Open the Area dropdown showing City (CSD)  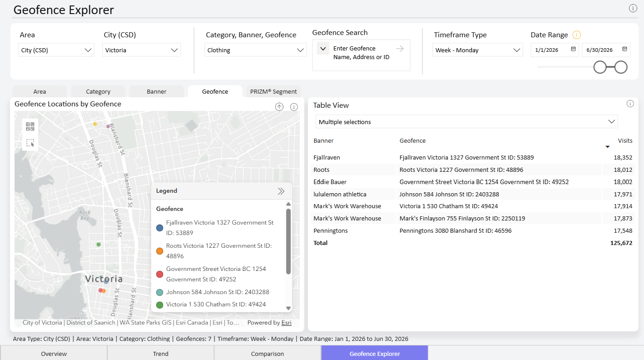point(56,50)
